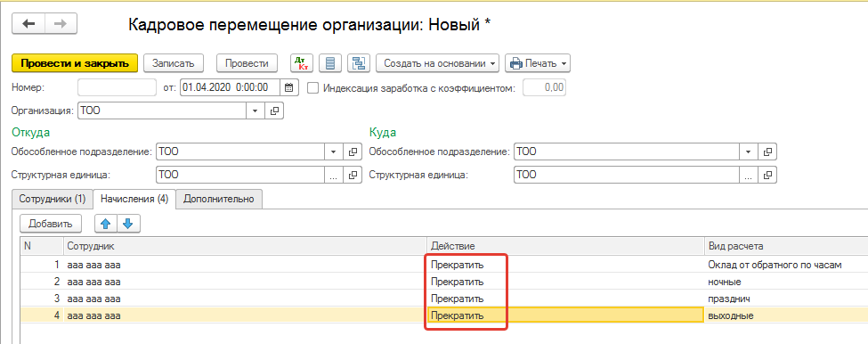Screen dimensions: 868x344
Task: Open the Организация record in a new window
Action: coord(274,111)
